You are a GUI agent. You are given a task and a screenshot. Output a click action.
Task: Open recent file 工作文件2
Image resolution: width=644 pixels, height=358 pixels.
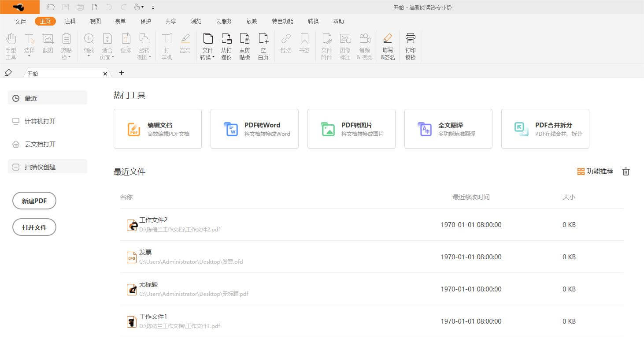(153, 220)
